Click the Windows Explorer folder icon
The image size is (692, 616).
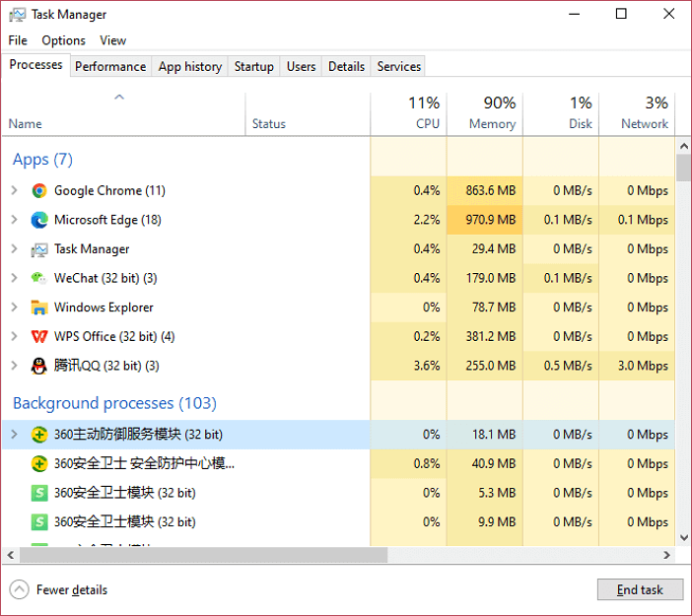click(x=39, y=308)
